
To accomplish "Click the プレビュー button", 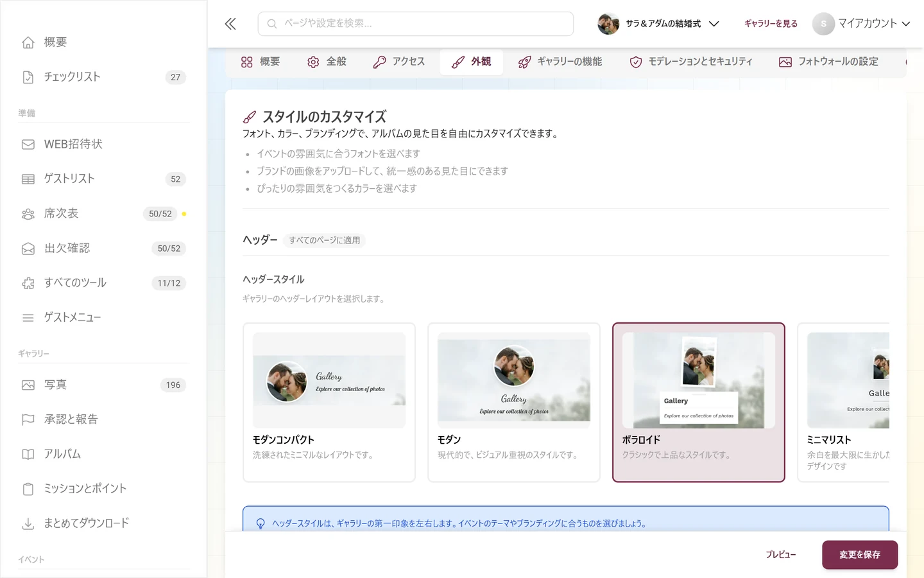I will (x=780, y=555).
